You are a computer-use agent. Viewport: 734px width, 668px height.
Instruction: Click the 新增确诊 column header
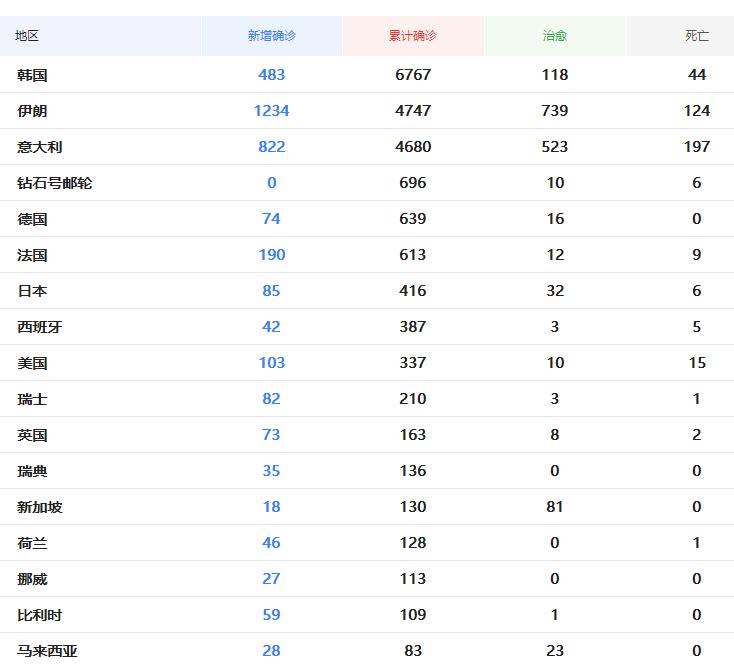(271, 36)
